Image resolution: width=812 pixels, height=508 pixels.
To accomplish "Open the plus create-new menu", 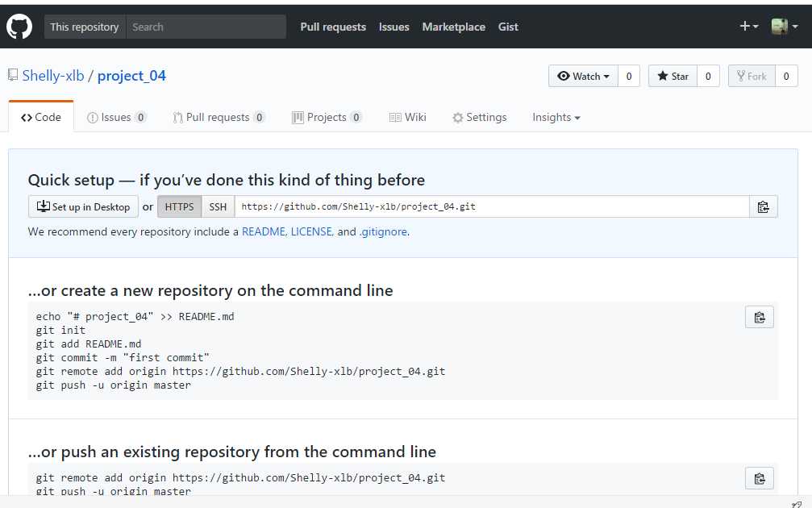I will click(749, 27).
